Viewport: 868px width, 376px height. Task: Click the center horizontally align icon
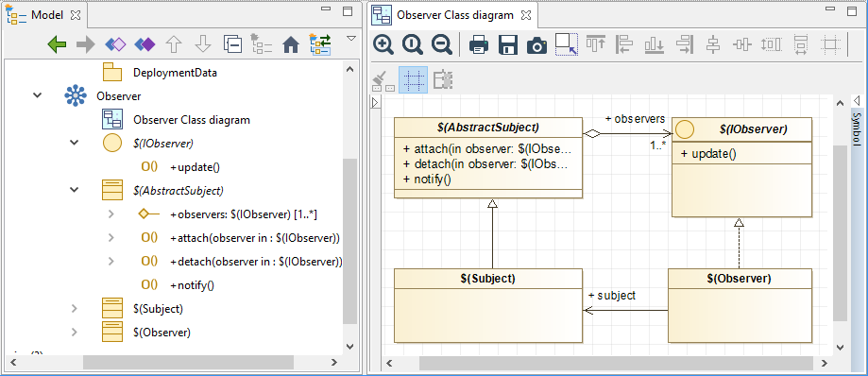pos(742,44)
